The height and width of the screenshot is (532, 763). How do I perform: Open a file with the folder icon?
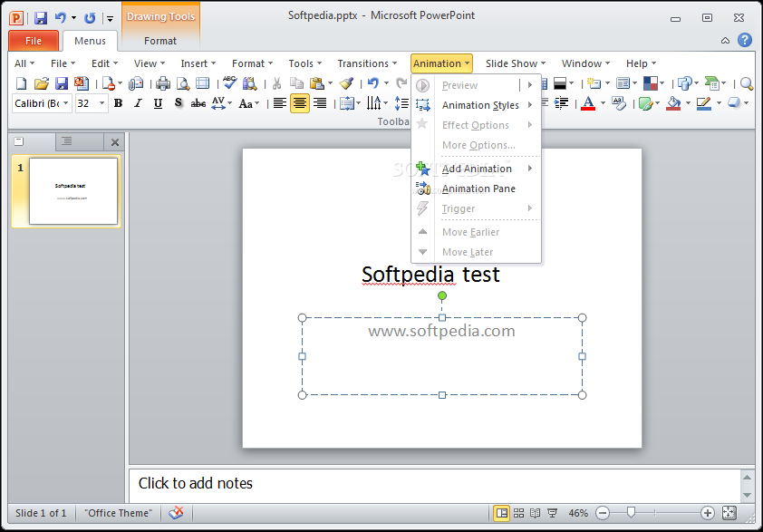click(x=42, y=83)
